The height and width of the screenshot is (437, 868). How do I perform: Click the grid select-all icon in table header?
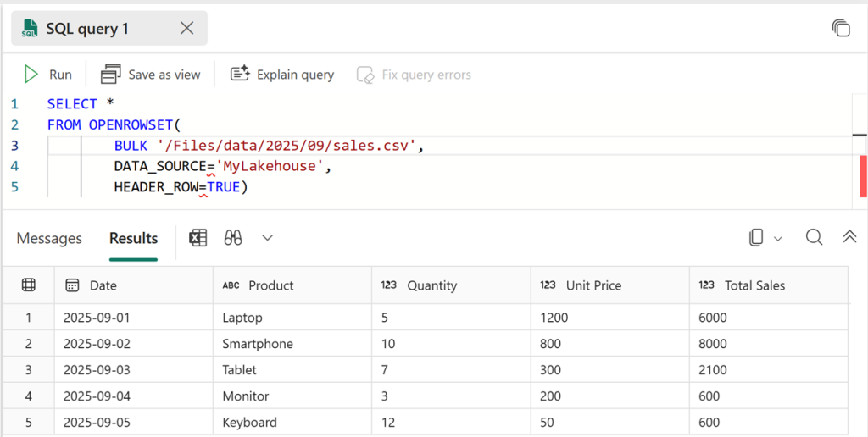[29, 285]
